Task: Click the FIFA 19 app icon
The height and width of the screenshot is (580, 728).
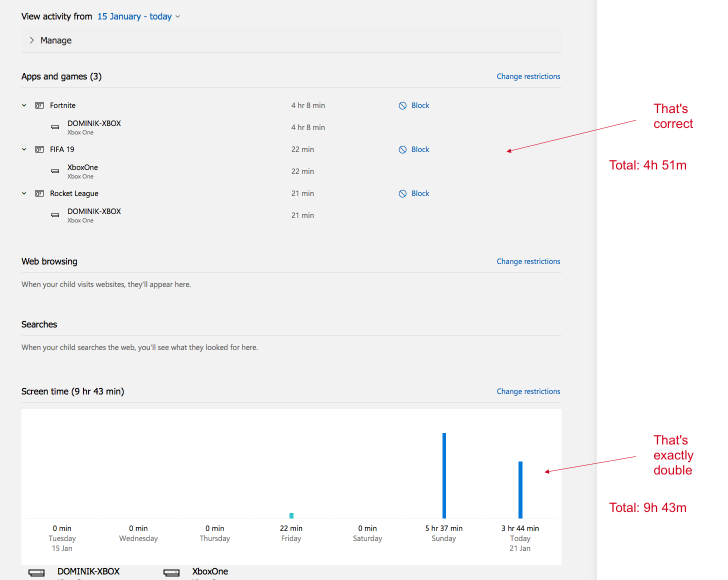Action: point(39,149)
